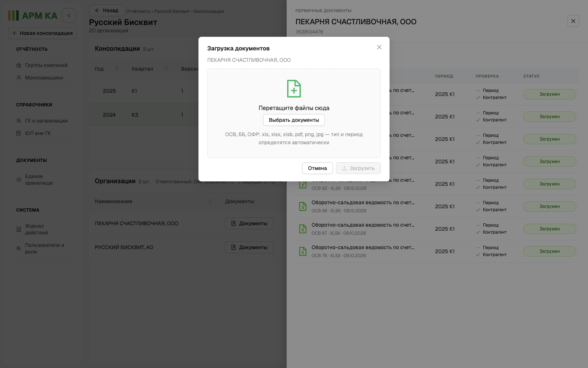This screenshot has height=368, width=588.
Task: Open the Квартал column filter icon
Action: pyautogui.click(x=166, y=69)
